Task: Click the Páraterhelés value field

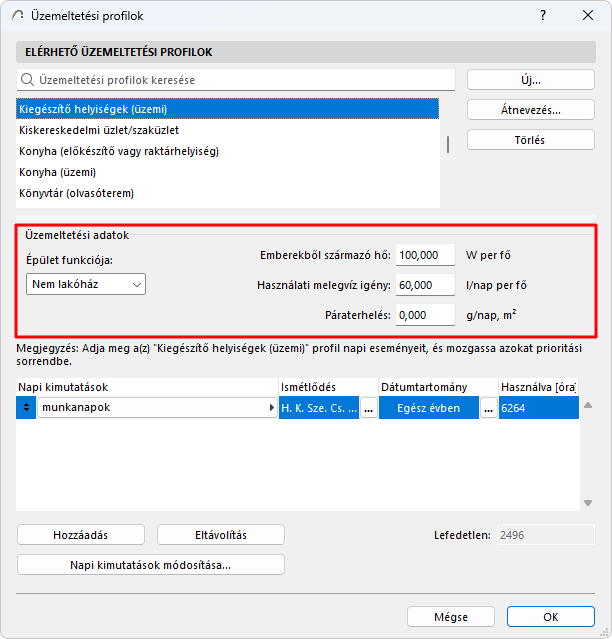Action: point(425,315)
